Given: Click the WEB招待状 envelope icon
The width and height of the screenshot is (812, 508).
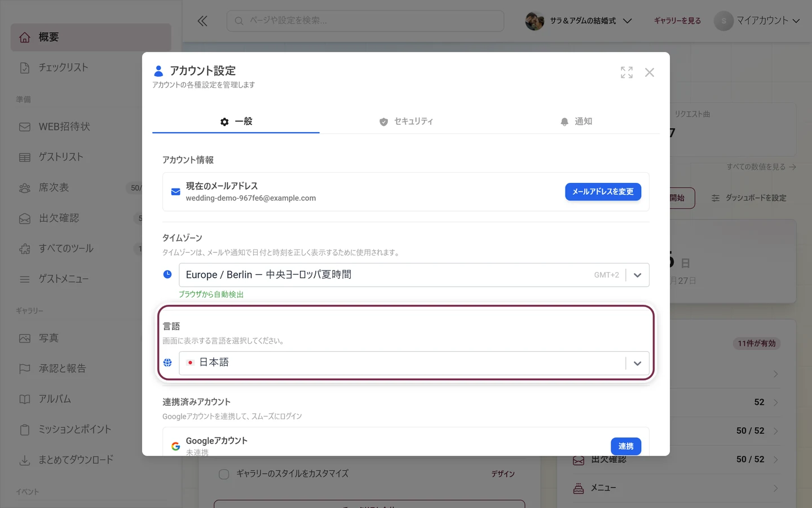Looking at the screenshot, I should 25,127.
